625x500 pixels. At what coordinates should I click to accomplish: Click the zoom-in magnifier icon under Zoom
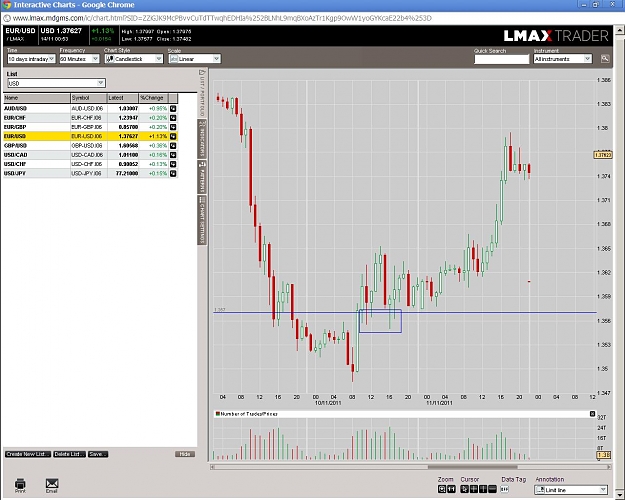coord(442,489)
